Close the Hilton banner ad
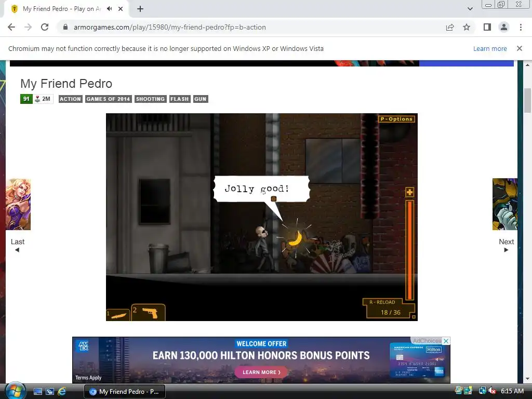Image resolution: width=532 pixels, height=399 pixels. click(446, 341)
